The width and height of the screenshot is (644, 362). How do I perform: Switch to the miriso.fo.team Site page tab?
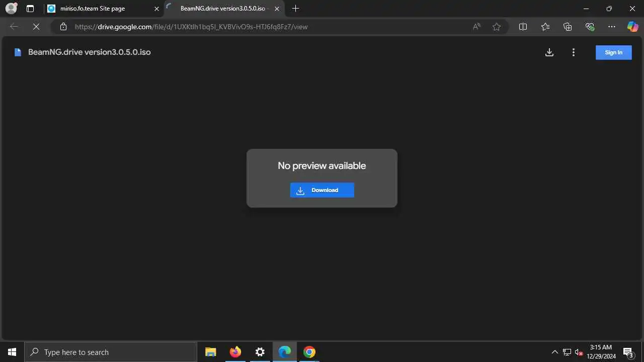tap(103, 9)
